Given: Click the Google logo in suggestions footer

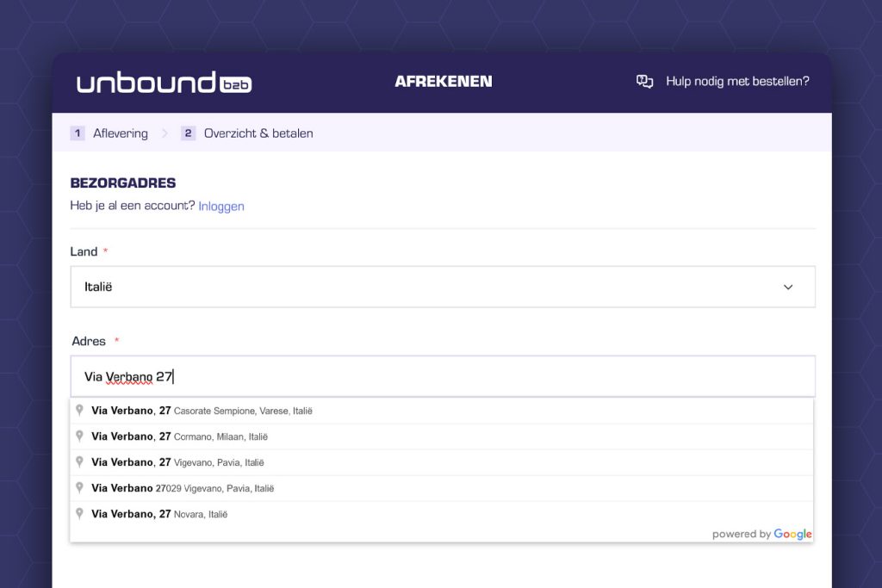Looking at the screenshot, I should 792,534.
